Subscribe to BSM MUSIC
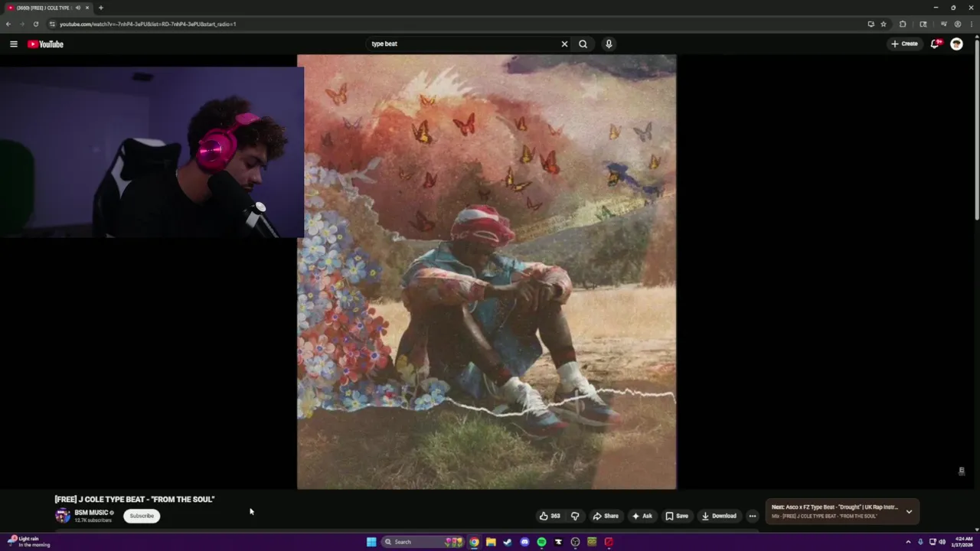Screen dimensions: 980x551 [142, 516]
